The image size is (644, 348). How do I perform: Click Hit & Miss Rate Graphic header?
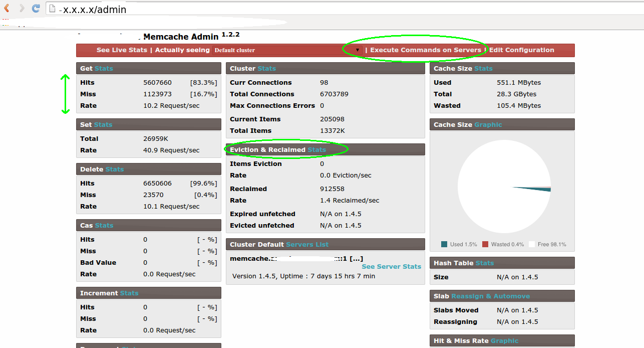(x=502, y=340)
